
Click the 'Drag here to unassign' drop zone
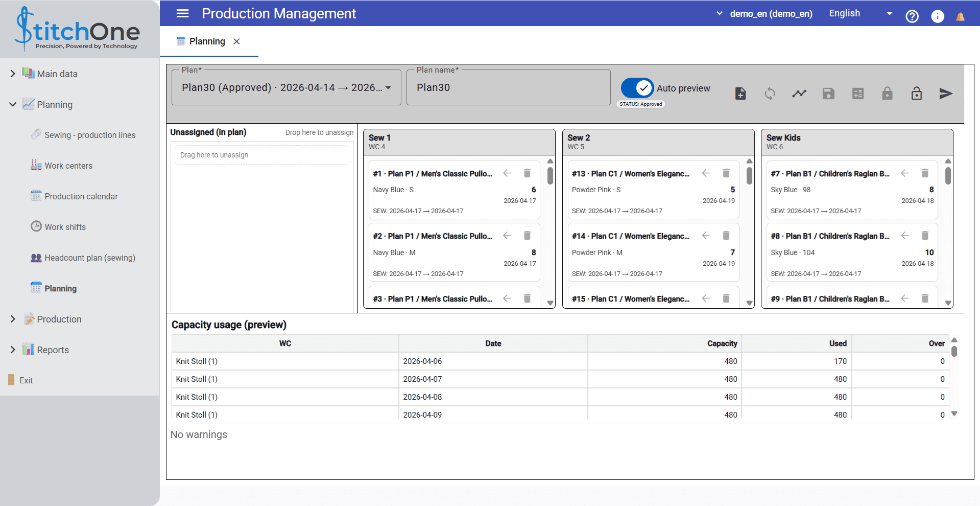262,155
